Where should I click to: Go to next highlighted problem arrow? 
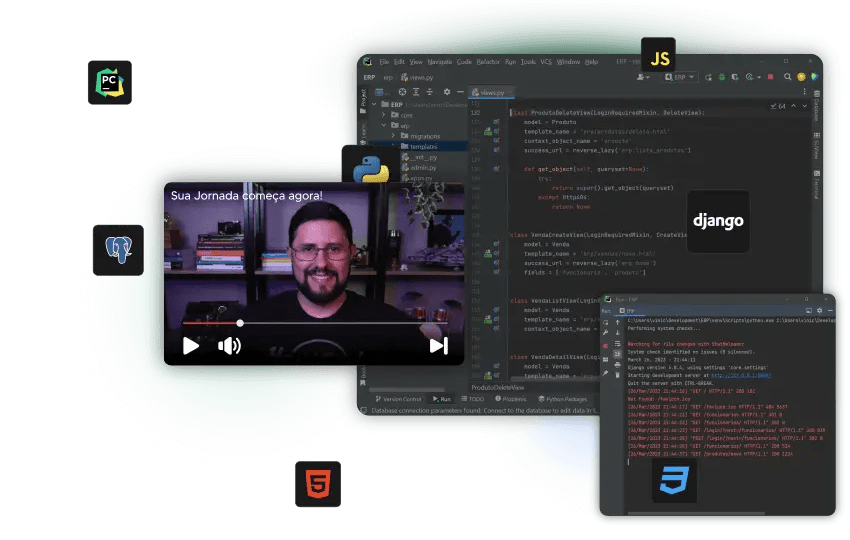[x=804, y=106]
